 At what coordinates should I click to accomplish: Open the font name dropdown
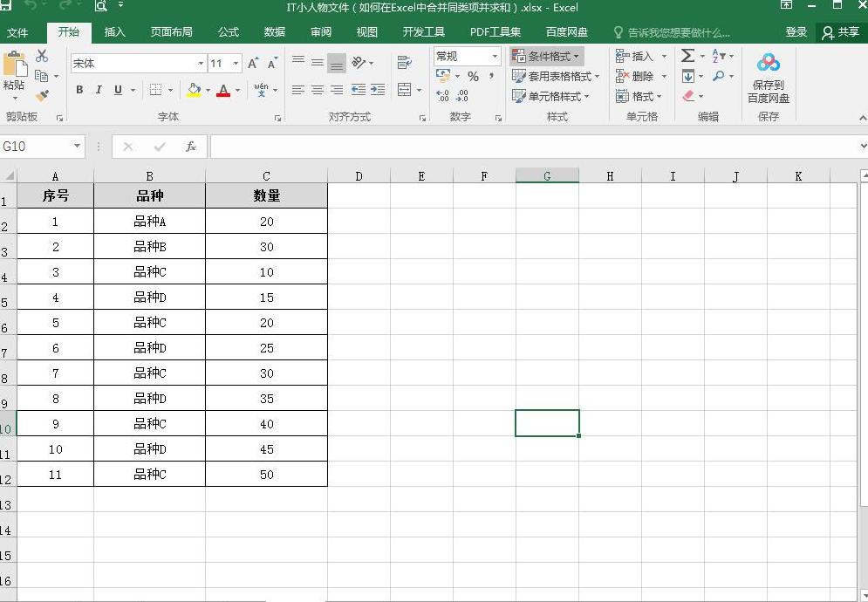coord(201,63)
